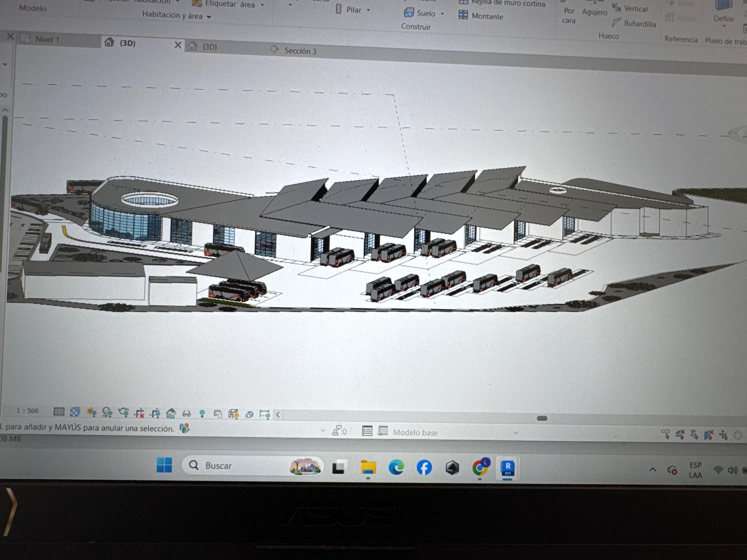The image size is (747, 560).
Task: Click the Buhardilla dormer opening button
Action: (639, 24)
